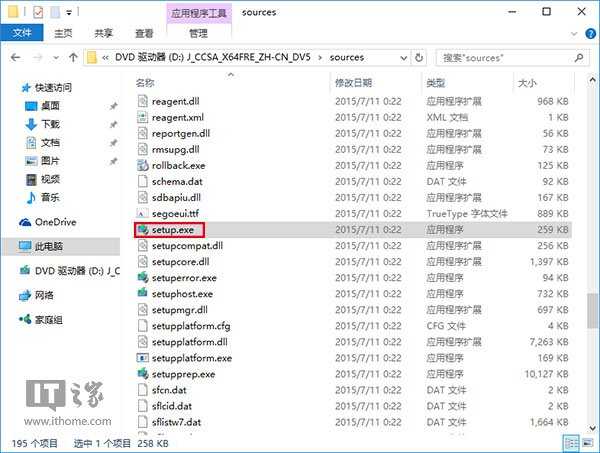This screenshot has height=453, width=600.
Task: Open Network (网络) in sidebar
Action: (36, 295)
